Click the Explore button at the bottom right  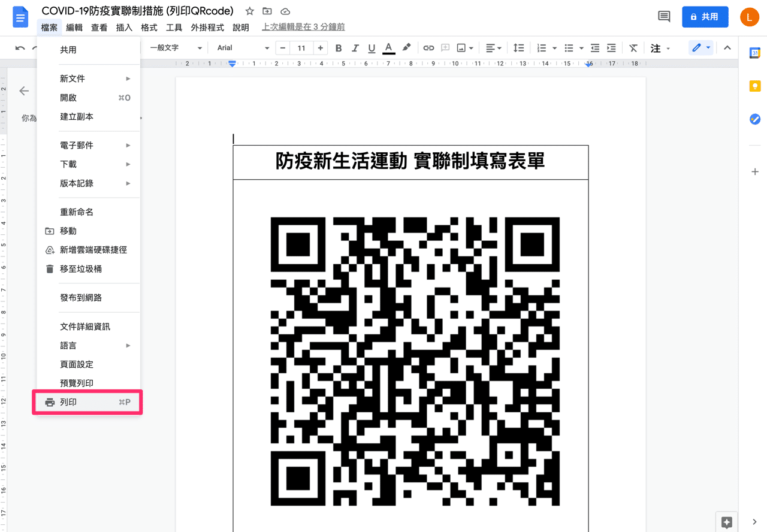[727, 522]
